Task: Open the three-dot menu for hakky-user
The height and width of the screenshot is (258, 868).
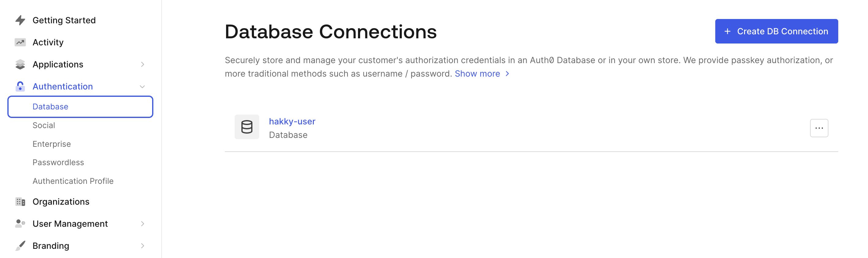Action: (x=819, y=128)
